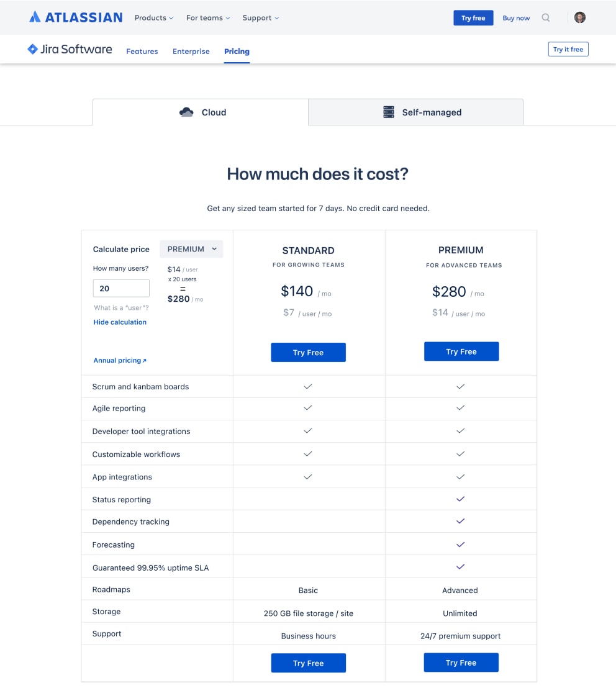Click the user count input showing 20
The width and height of the screenshot is (616, 688).
click(x=121, y=287)
